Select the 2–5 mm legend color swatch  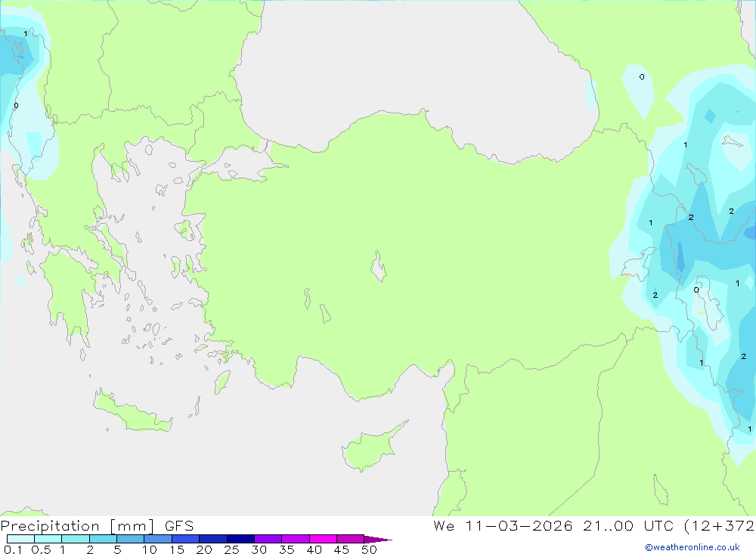103,539
